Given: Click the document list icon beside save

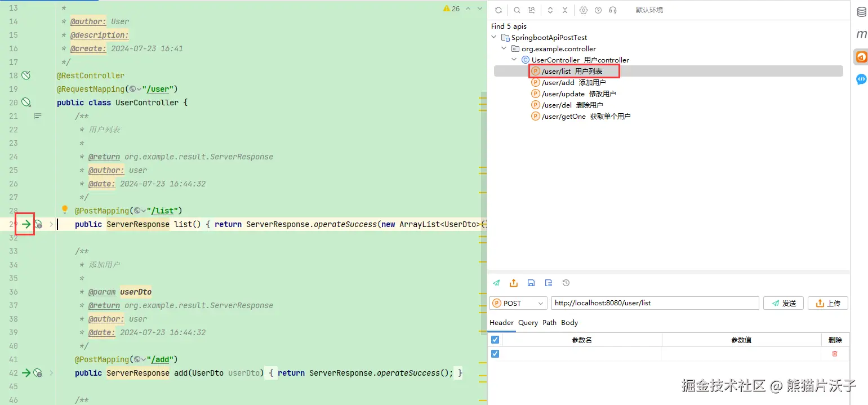Looking at the screenshot, I should tap(549, 283).
